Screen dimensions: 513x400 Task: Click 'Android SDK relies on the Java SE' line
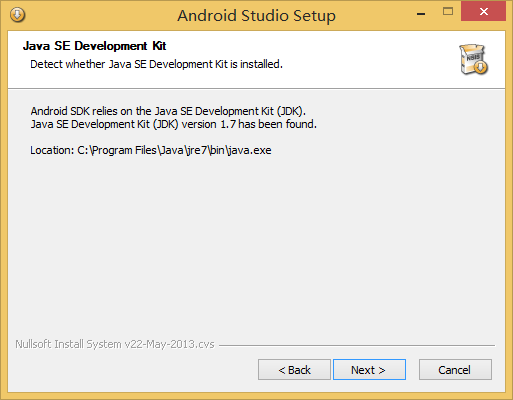[168, 111]
